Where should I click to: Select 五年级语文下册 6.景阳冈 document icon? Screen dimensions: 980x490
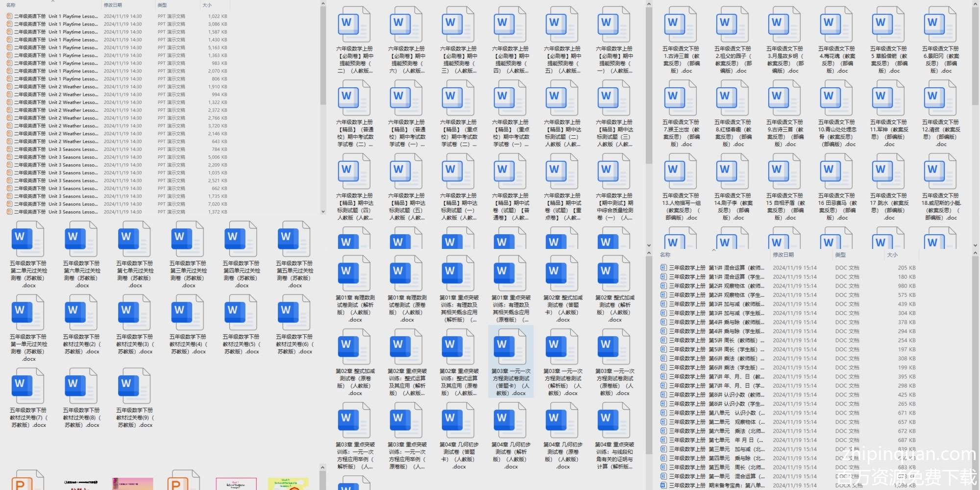tap(940, 24)
